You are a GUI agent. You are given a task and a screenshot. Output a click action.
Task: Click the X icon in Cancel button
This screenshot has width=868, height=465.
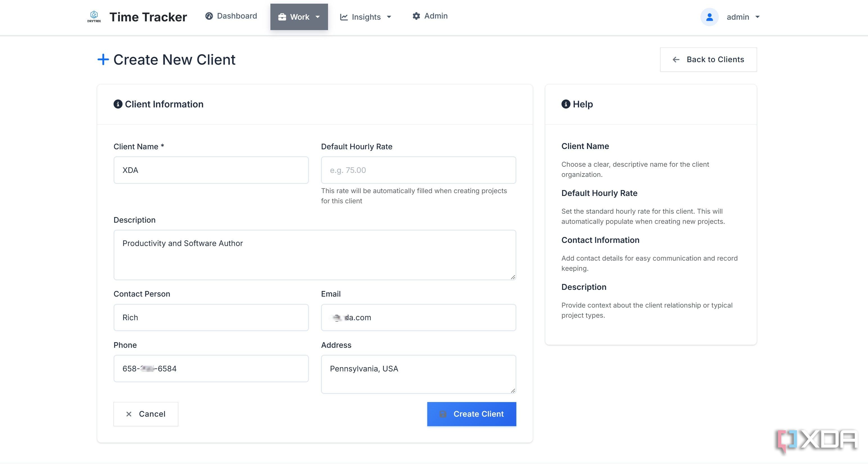[x=129, y=414]
